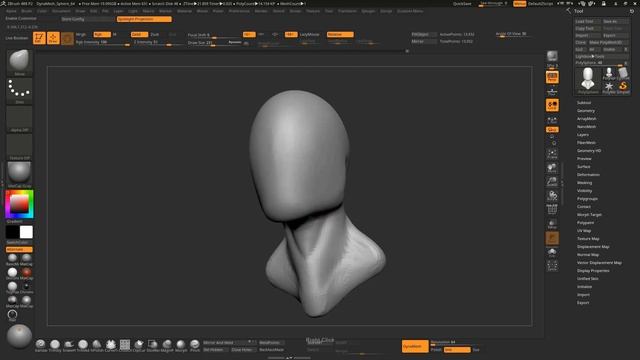
Task: Open the Zplugin menu
Action: point(368,11)
